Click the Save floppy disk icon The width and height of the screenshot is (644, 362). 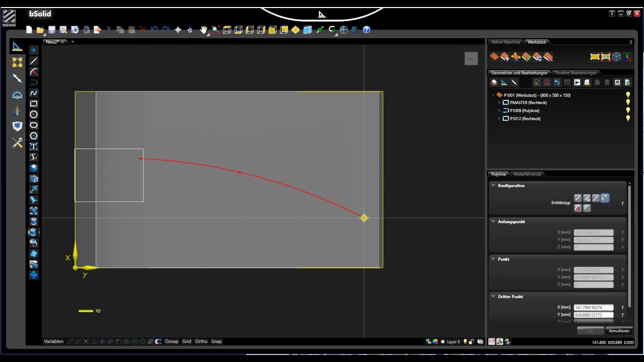(x=52, y=30)
